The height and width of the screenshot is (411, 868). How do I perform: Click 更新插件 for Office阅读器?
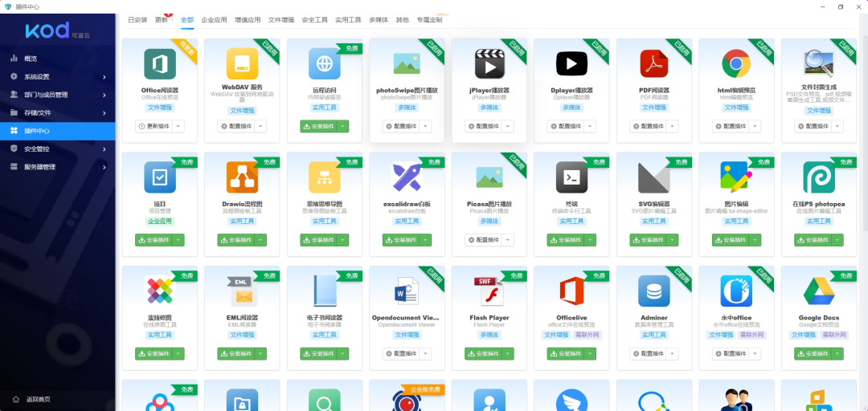[x=154, y=126]
